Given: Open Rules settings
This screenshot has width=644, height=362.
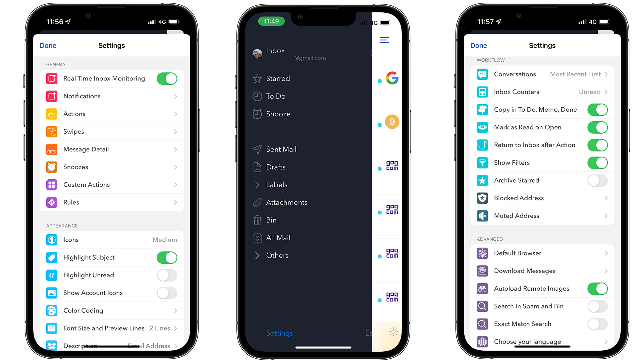Looking at the screenshot, I should (111, 202).
